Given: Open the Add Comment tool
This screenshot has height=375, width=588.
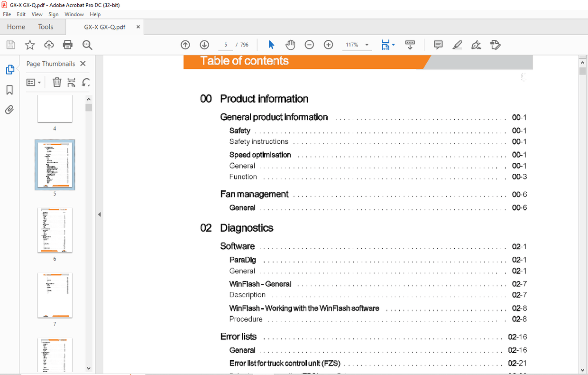Looking at the screenshot, I should click(x=438, y=44).
